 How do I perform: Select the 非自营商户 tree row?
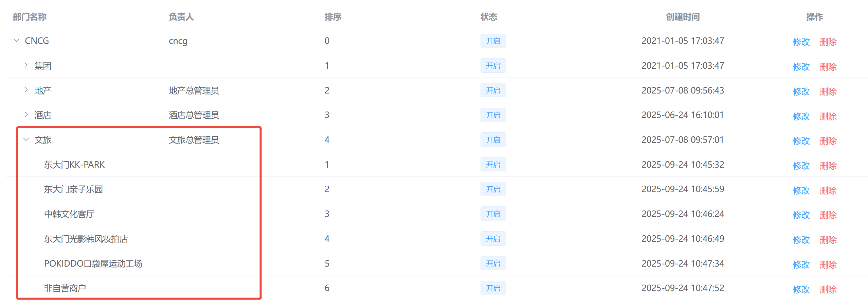(65, 288)
